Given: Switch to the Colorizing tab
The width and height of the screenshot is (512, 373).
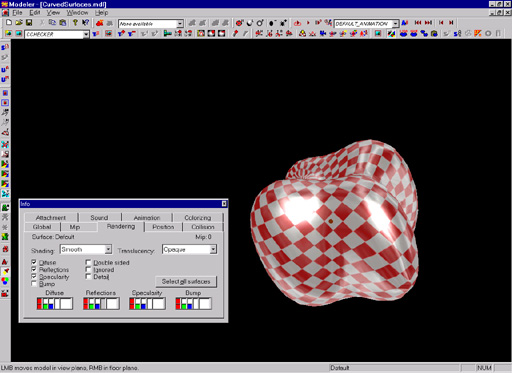Looking at the screenshot, I should pyautogui.click(x=198, y=218).
